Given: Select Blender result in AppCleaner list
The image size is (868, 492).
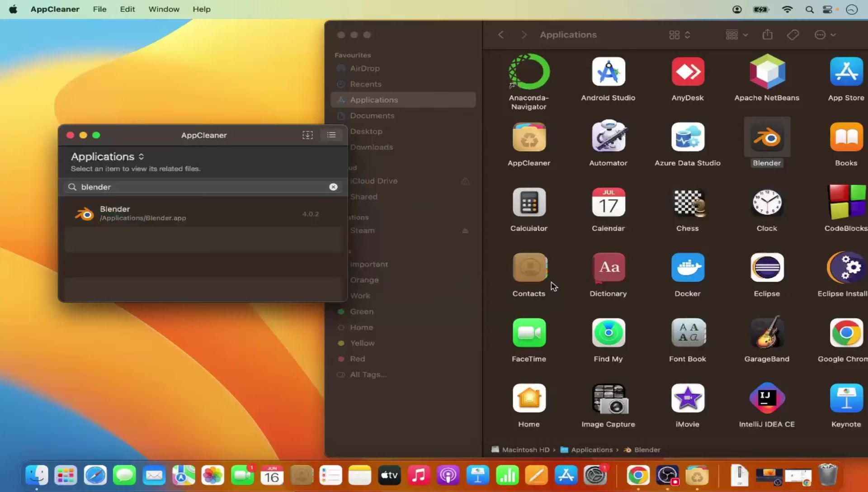Looking at the screenshot, I should [x=203, y=213].
